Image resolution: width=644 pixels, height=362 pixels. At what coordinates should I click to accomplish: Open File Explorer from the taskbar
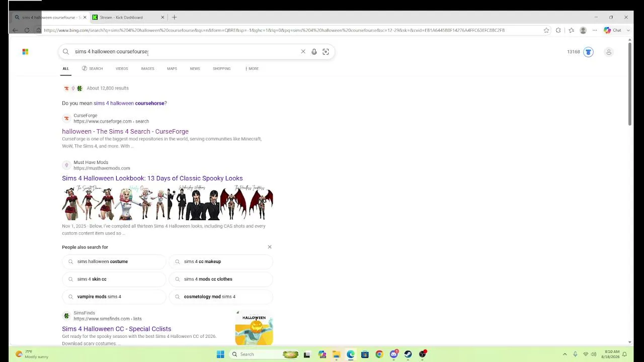click(336, 354)
